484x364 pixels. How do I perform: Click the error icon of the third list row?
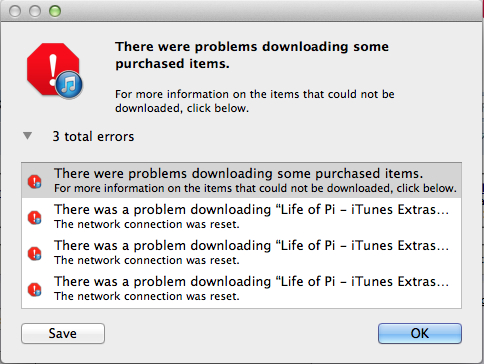tap(35, 253)
